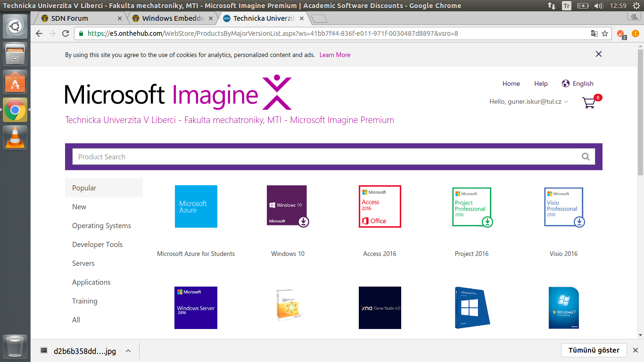Close the SDN Forum tab
Image resolution: width=644 pixels, height=362 pixels.
pos(119,18)
